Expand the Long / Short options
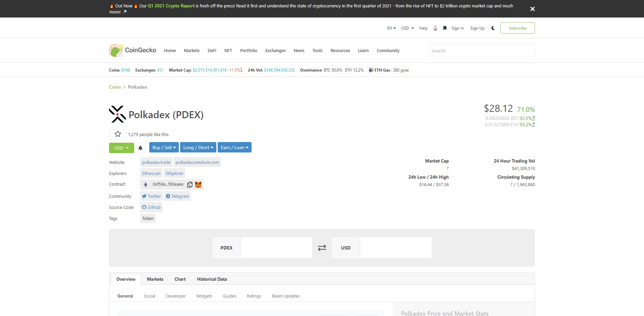The height and width of the screenshot is (316, 644). tap(198, 147)
